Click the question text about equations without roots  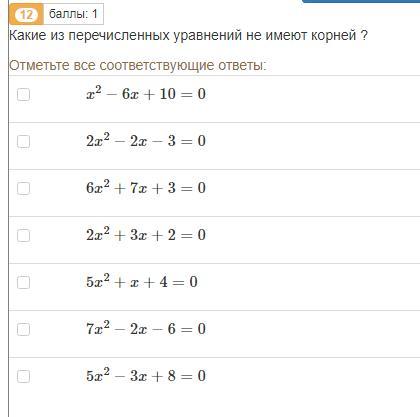188,35
